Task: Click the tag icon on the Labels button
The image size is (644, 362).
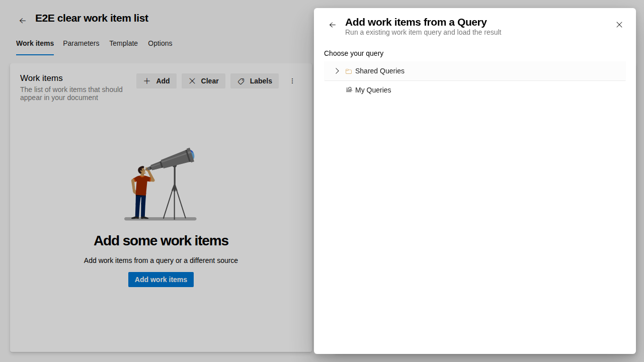Action: click(241, 81)
